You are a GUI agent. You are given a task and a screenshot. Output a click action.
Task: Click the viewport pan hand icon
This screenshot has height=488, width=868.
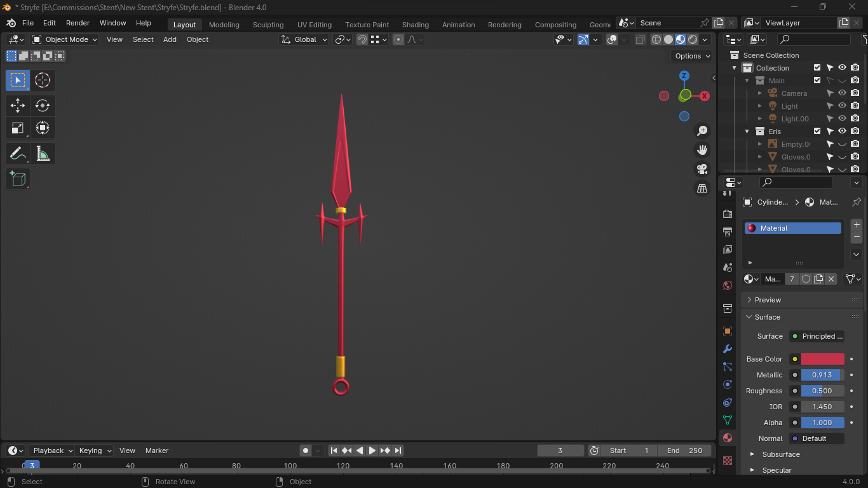click(702, 150)
